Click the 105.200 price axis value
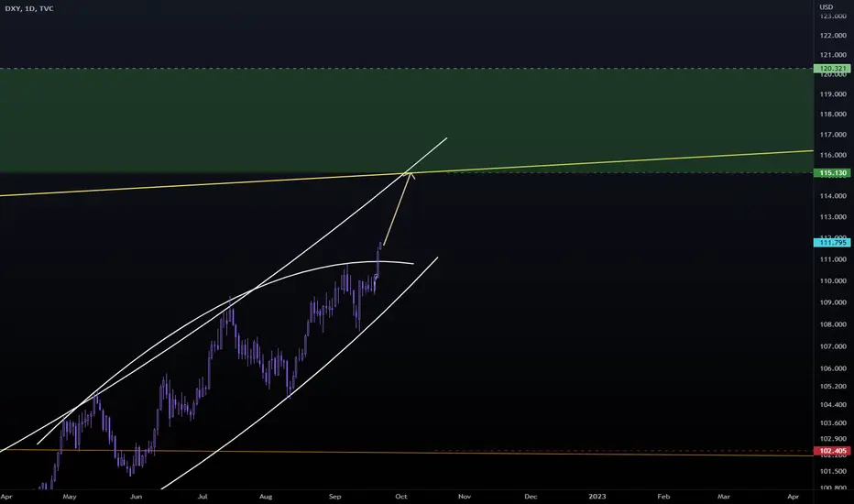Image resolution: width=854 pixels, height=504 pixels. pyautogui.click(x=833, y=387)
